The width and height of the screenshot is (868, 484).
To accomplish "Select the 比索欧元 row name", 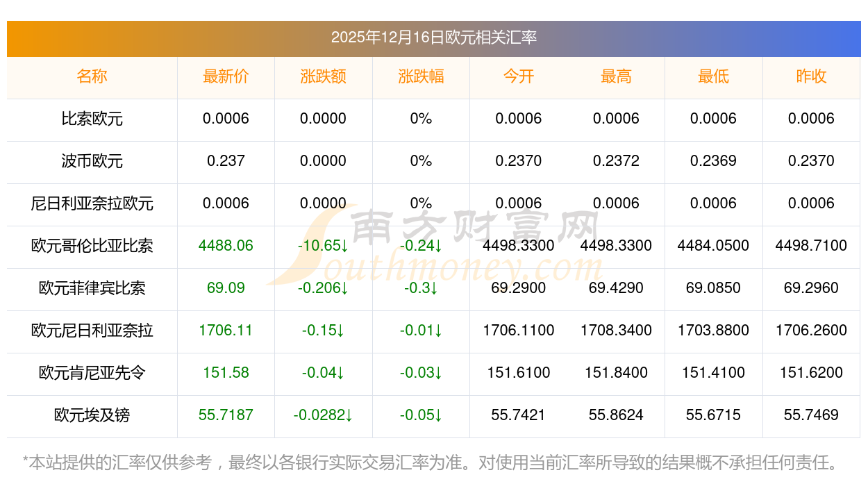I will click(92, 119).
